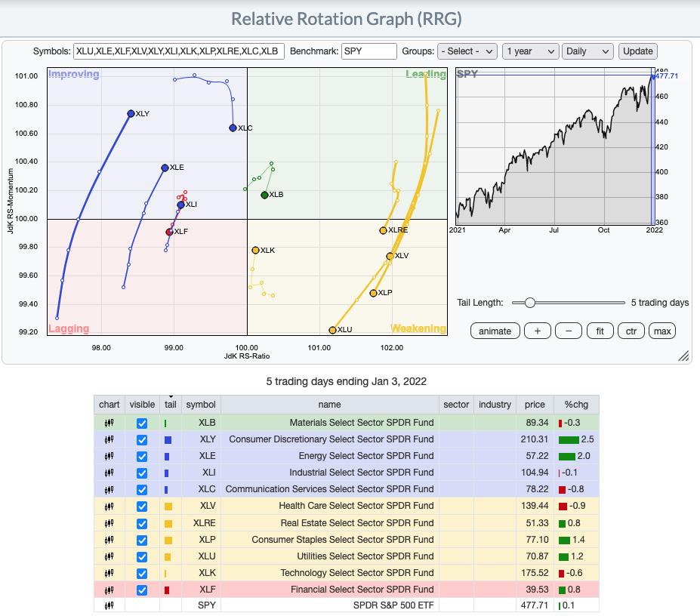This screenshot has width=700, height=616.
Task: Sort table by name column
Action: pos(330,405)
